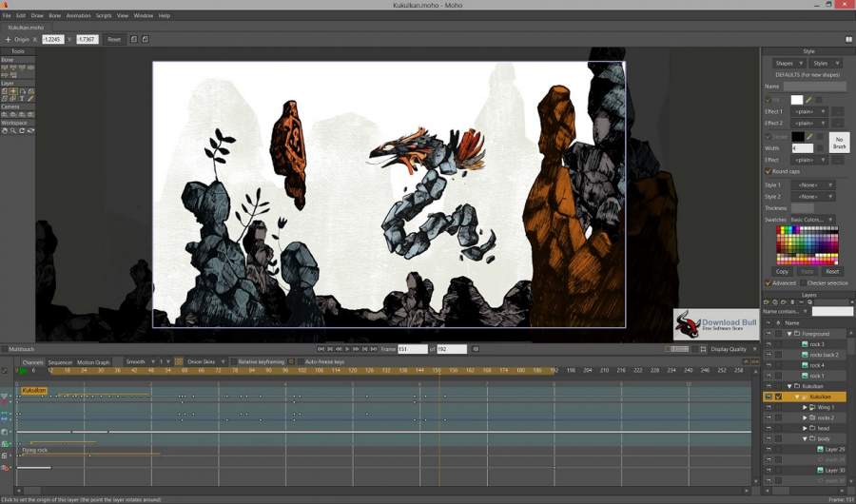856x504 pixels.
Task: Click the play button in playback controls
Action: [x=347, y=349]
